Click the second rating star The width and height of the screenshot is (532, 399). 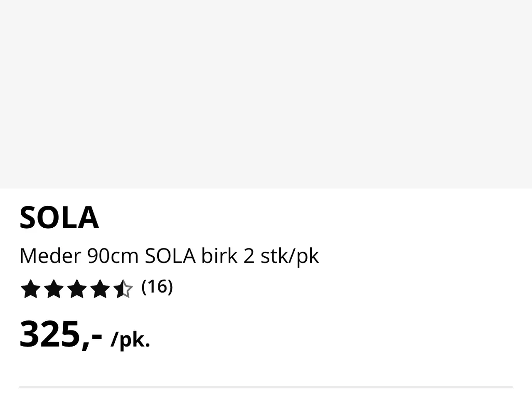click(53, 289)
